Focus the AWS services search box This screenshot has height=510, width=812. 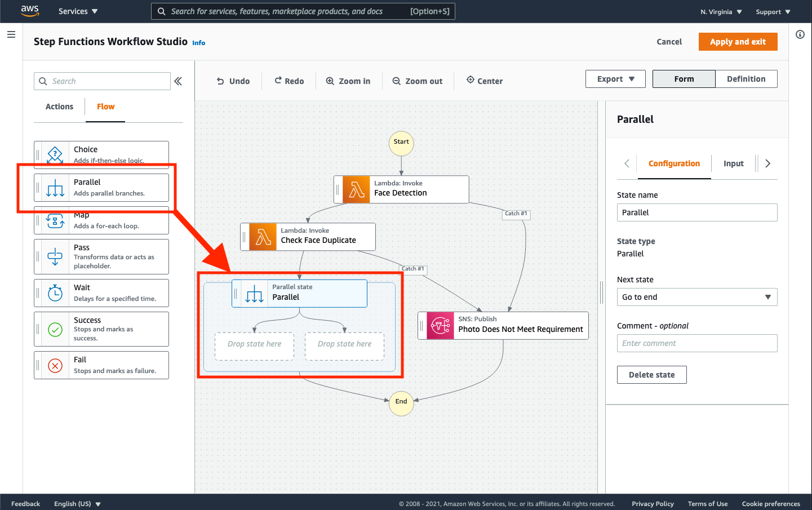click(x=303, y=11)
